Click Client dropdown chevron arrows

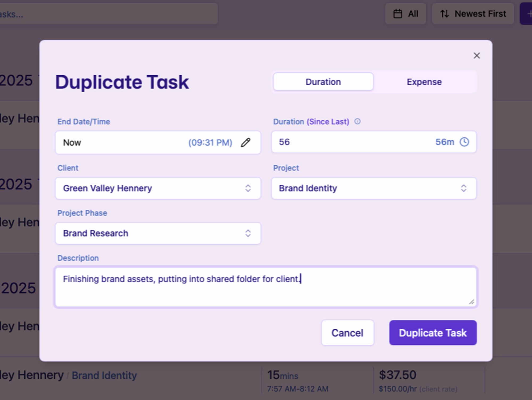(x=248, y=188)
